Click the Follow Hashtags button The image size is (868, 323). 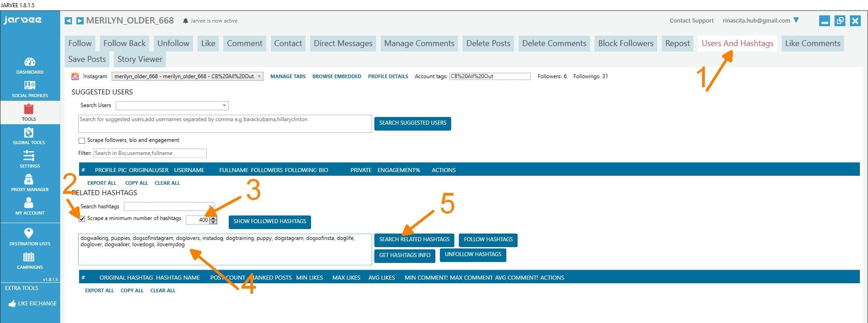[488, 240]
